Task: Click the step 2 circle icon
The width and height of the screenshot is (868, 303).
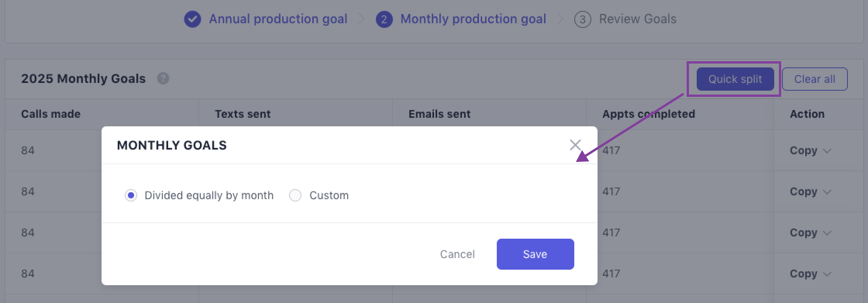Action: click(384, 19)
